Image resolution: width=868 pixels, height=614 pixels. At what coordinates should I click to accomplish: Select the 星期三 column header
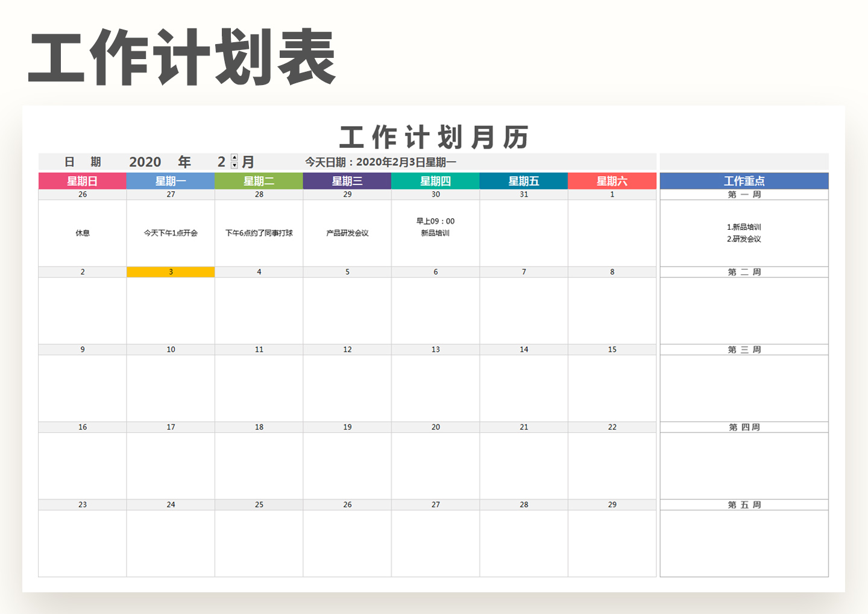click(347, 180)
